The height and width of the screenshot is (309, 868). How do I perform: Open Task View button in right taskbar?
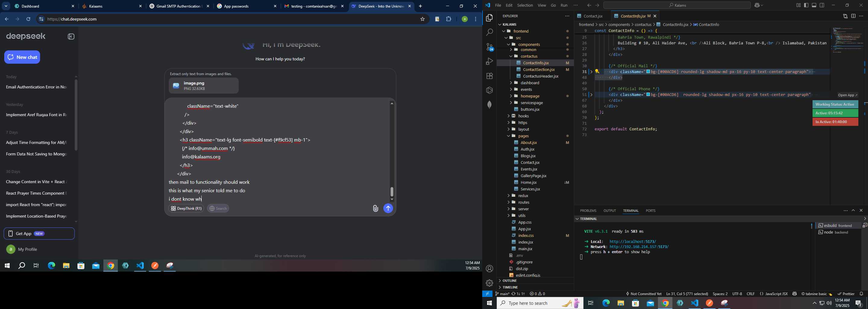pos(591,303)
